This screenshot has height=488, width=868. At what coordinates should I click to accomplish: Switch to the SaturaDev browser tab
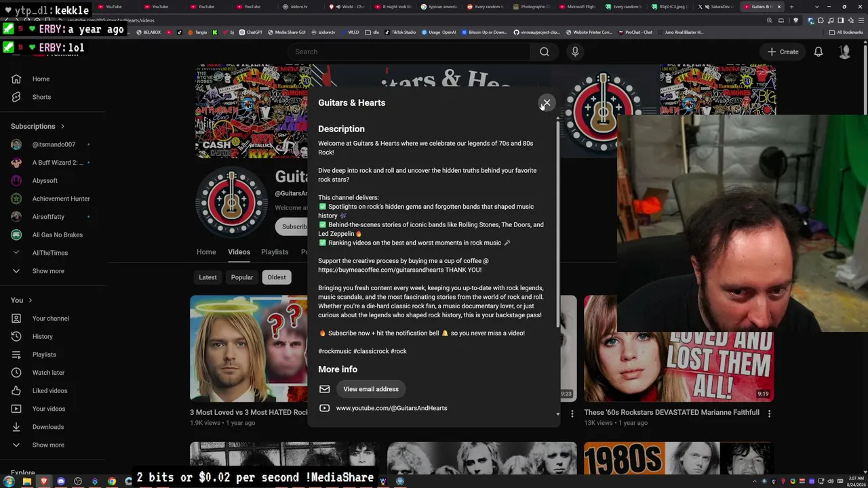[x=716, y=7]
